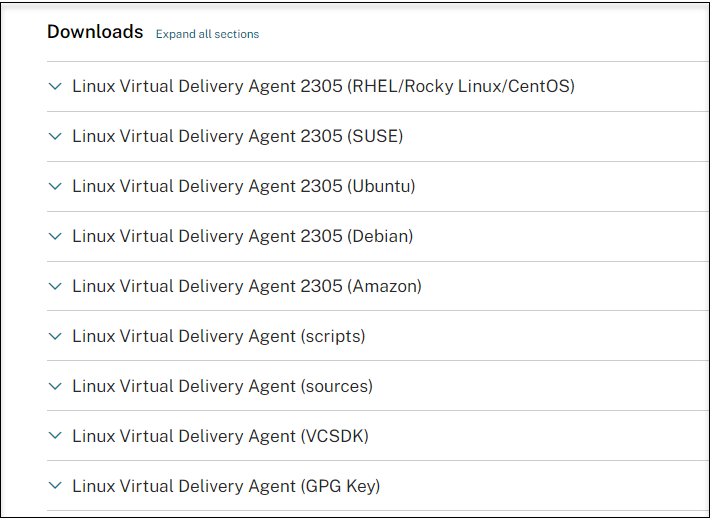
Task: Select the Linux Virtual Delivery Agent 2305 (Ubuntu) title
Action: [x=243, y=186]
